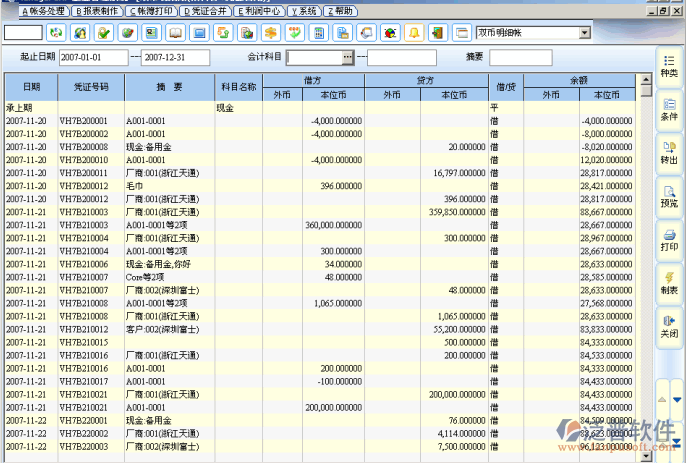Click the yellow bell icon in toolbar
Screen dimensions: 686x463
tap(413, 33)
